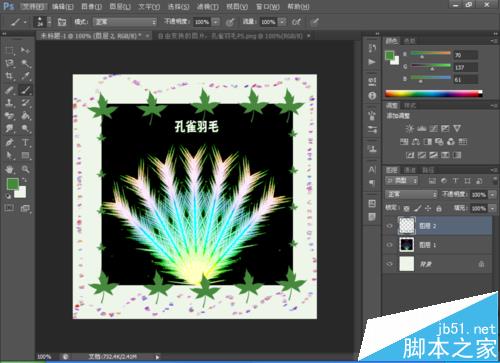Select the Brush tool in toolbox
Screen dimensions: 500x363
coord(25,90)
